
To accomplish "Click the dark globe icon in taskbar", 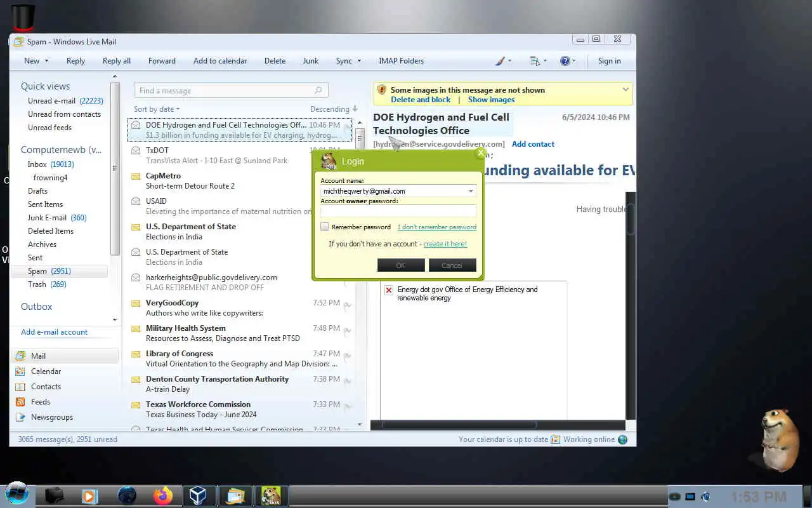I will [127, 495].
